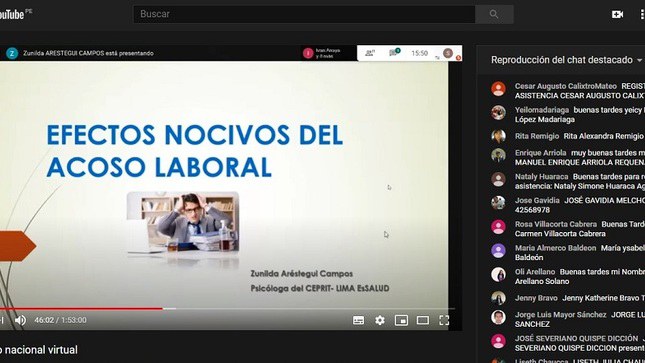Viewport: 645px width, 363px height.
Task: Open the vertical dots settings menu
Action: pos(642,14)
